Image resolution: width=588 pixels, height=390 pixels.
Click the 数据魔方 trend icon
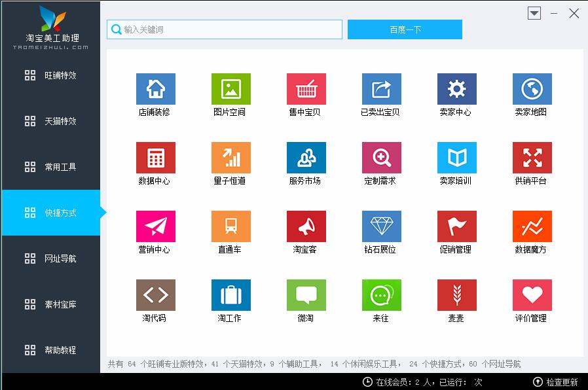point(532,226)
